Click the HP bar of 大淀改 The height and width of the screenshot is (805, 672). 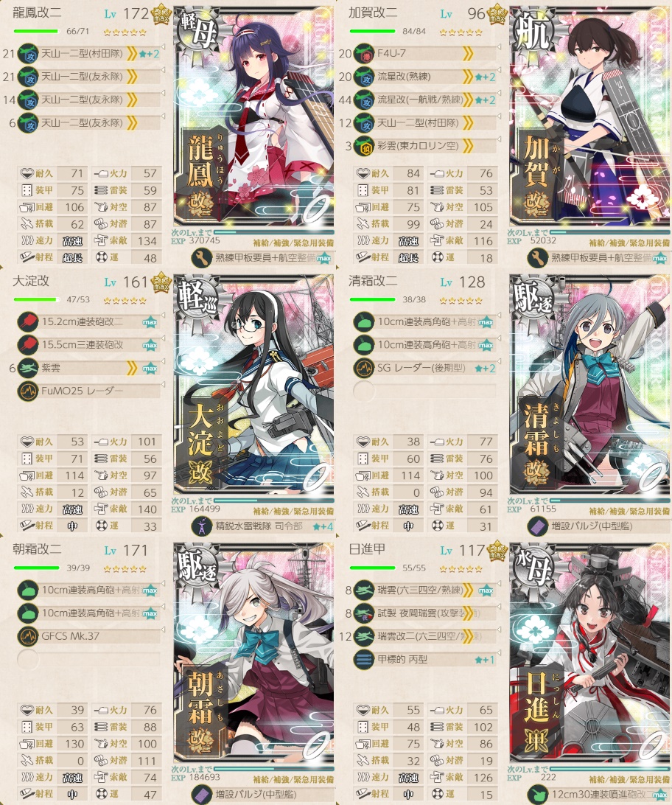(x=36, y=300)
